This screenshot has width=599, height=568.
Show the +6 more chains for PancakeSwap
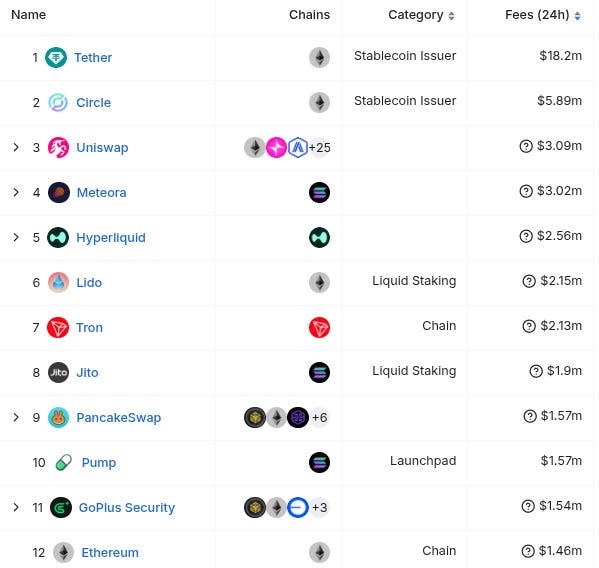(x=319, y=418)
